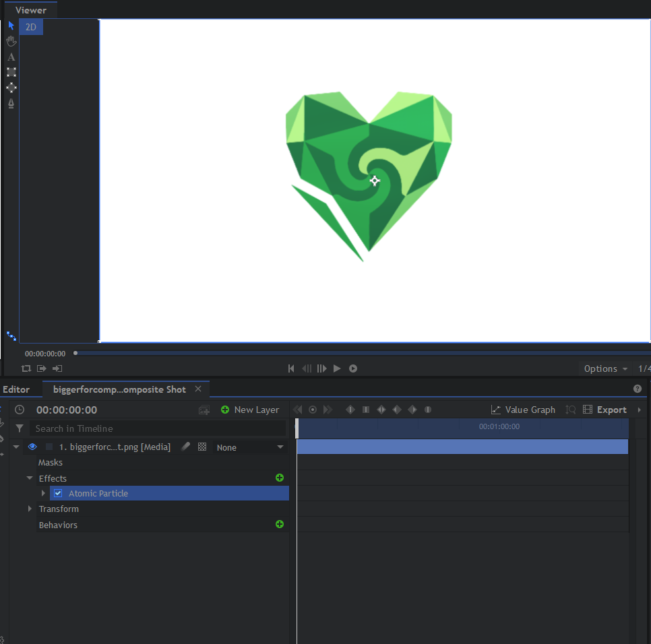651x644 pixels.
Task: Open the None parent layer dropdown
Action: (251, 447)
